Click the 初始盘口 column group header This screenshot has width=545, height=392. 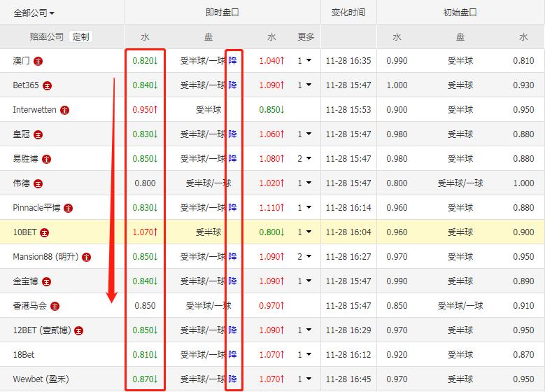pyautogui.click(x=460, y=13)
